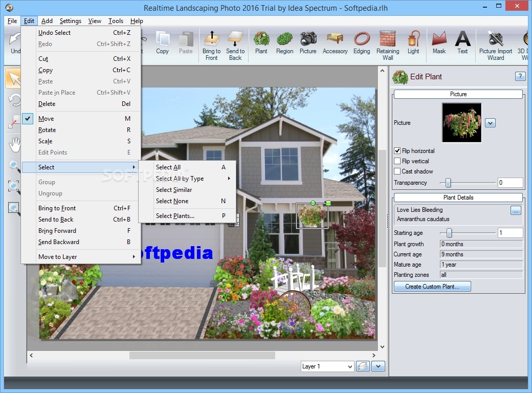Viewport: 532px width, 393px height.
Task: Choose Undo Select from Edit menu
Action: coord(81,33)
